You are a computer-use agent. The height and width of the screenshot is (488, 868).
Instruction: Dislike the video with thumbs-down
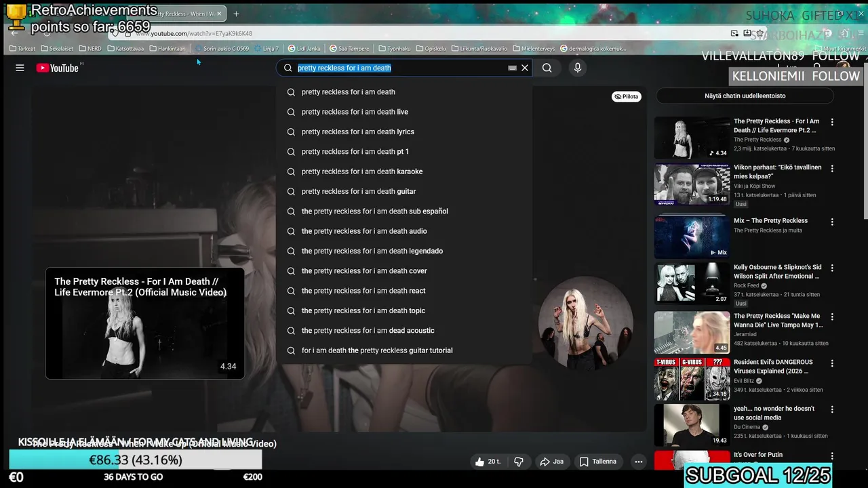coord(519,462)
